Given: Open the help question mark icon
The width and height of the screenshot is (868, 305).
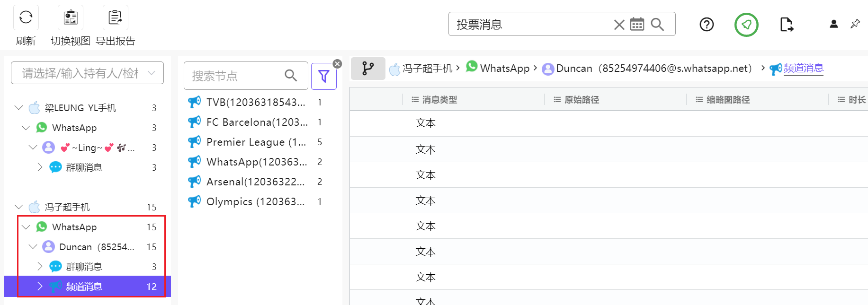Looking at the screenshot, I should pos(707,25).
